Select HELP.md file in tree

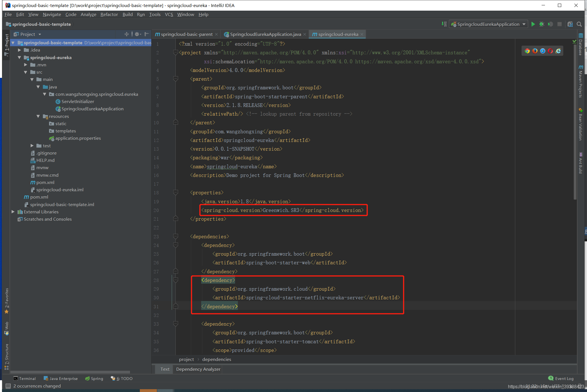[x=45, y=160]
